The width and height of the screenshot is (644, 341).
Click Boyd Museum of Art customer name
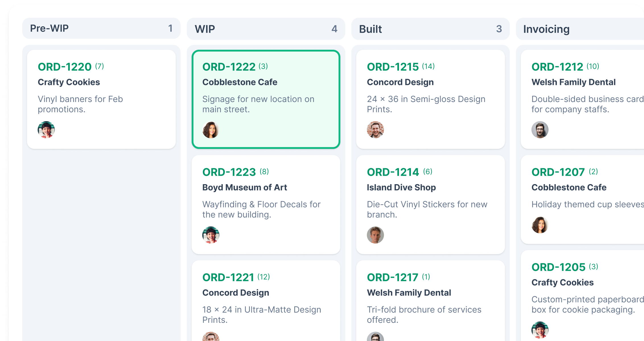pos(244,188)
